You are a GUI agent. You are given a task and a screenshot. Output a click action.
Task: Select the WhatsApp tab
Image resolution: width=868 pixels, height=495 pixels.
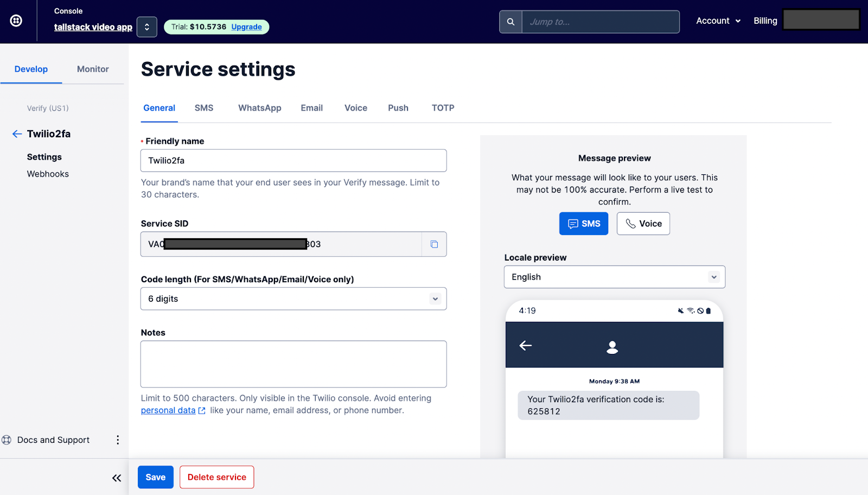(x=260, y=108)
